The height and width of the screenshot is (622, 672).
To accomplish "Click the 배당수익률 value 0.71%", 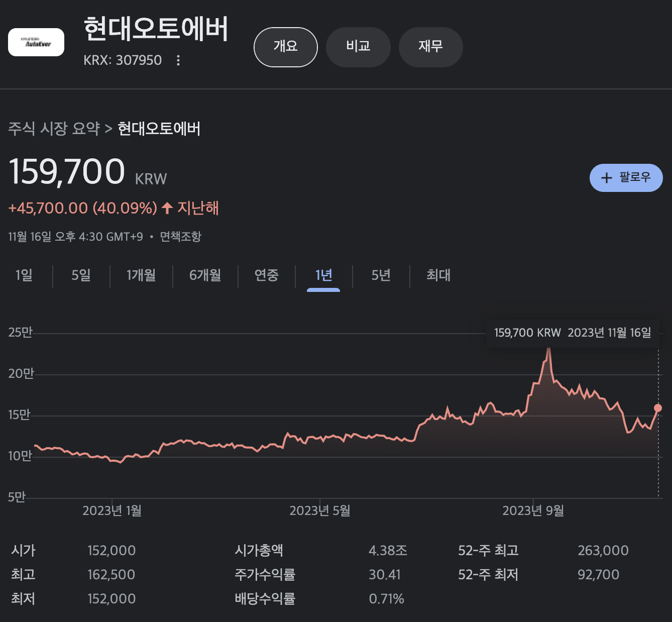I will coord(386,599).
